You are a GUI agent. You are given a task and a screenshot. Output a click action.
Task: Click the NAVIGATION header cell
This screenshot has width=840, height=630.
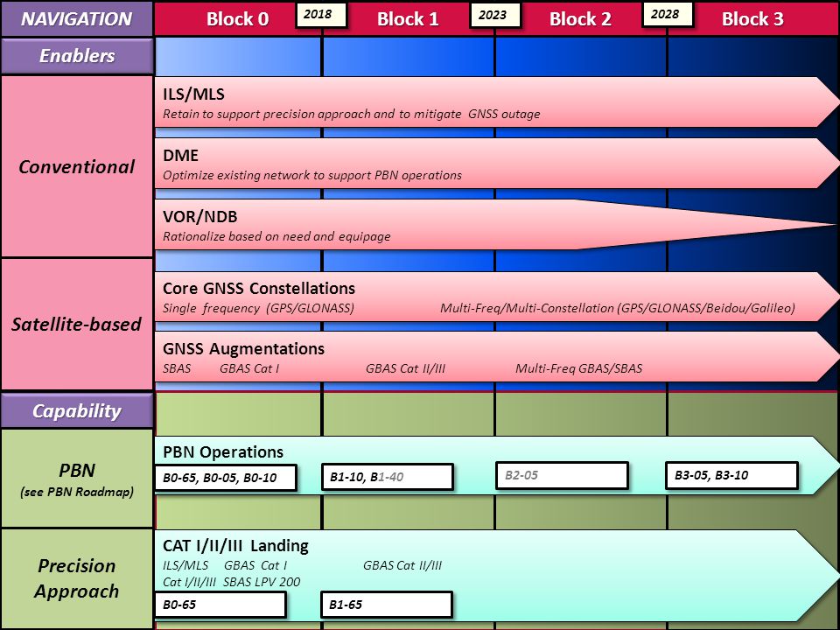[x=77, y=18]
